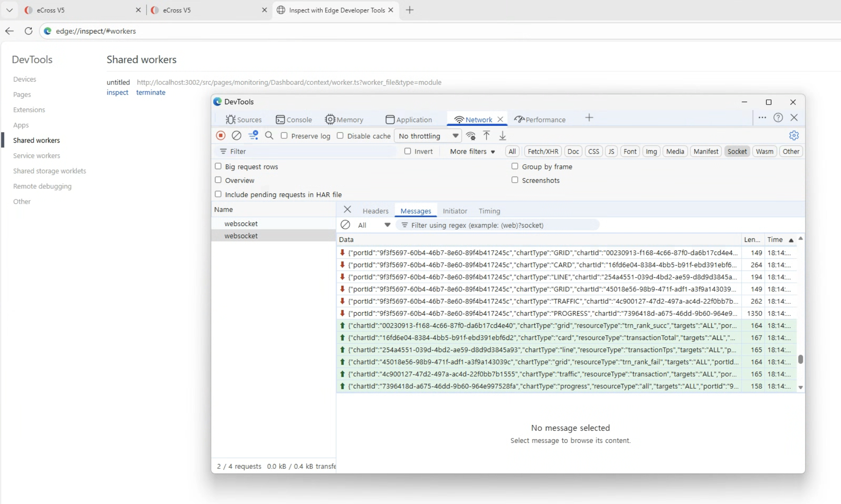Stop recording the network log
The image size is (841, 504).
coord(220,135)
